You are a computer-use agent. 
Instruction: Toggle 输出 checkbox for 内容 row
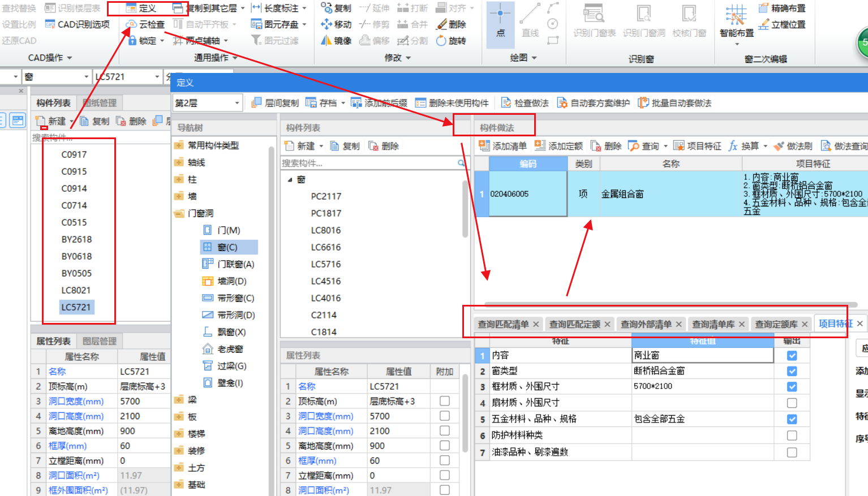point(792,356)
